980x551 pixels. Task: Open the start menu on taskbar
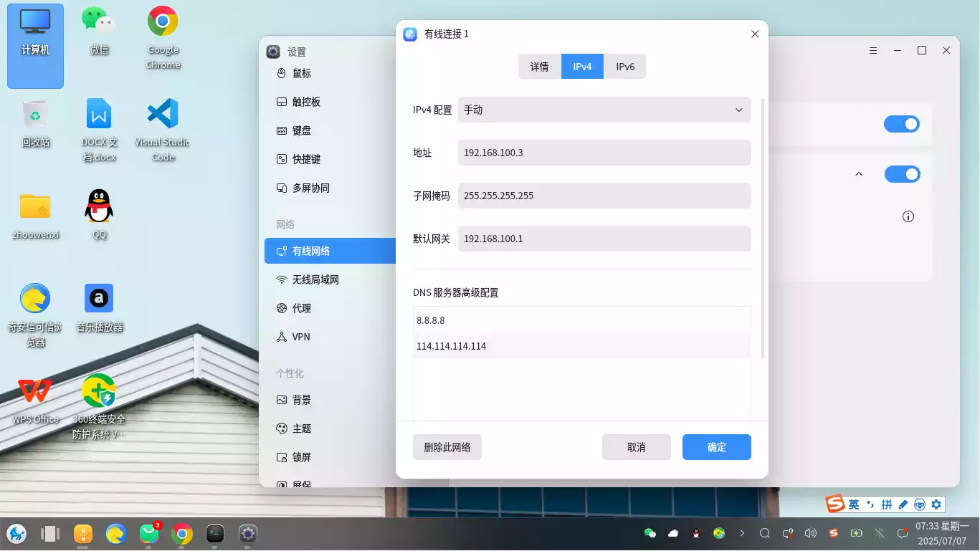pos(16,533)
